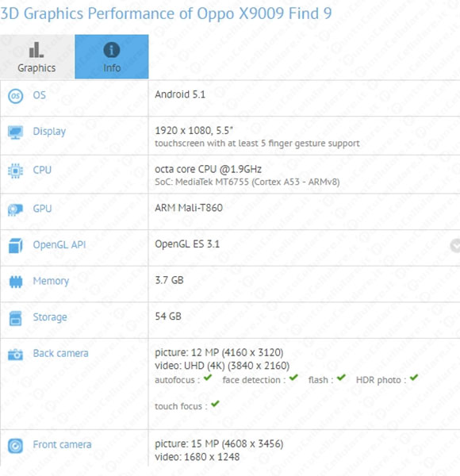The image size is (460, 476).
Task: Click the touch focus green checkmark
Action: 215,404
